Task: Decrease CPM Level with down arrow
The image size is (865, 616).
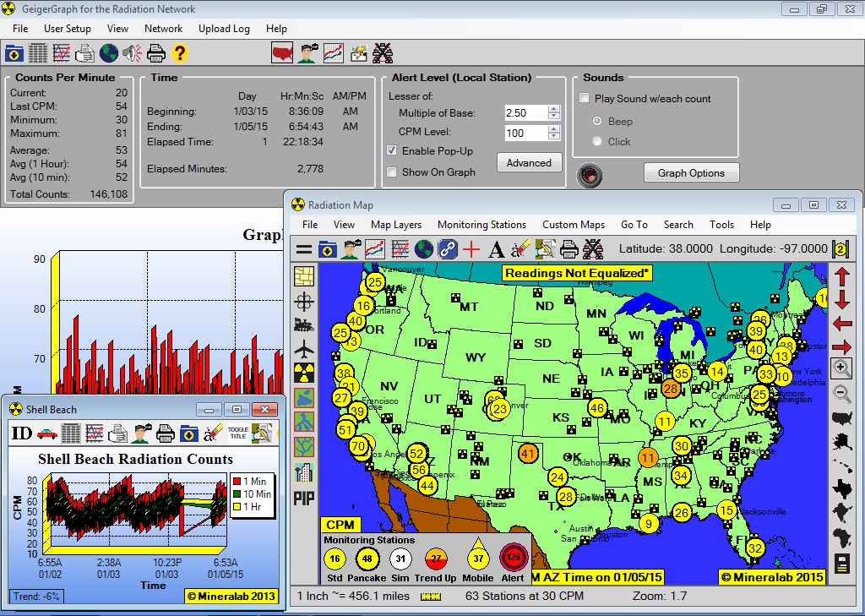Action: coord(554,137)
